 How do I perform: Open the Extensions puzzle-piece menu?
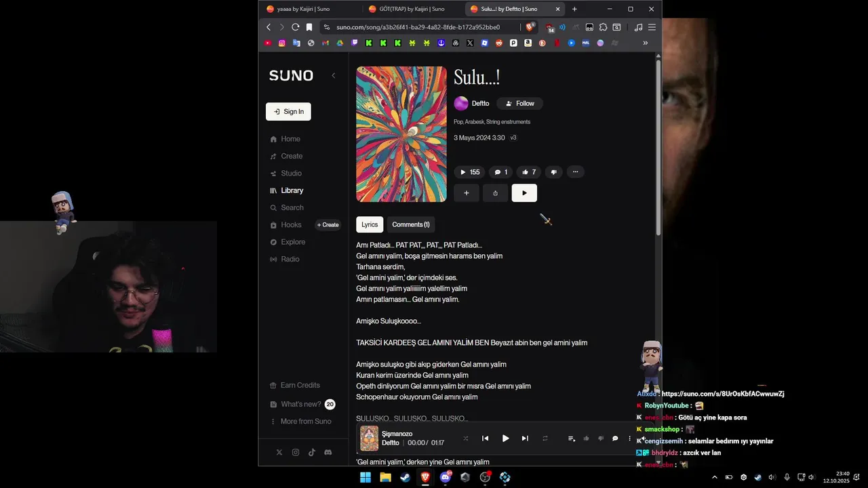click(x=603, y=27)
